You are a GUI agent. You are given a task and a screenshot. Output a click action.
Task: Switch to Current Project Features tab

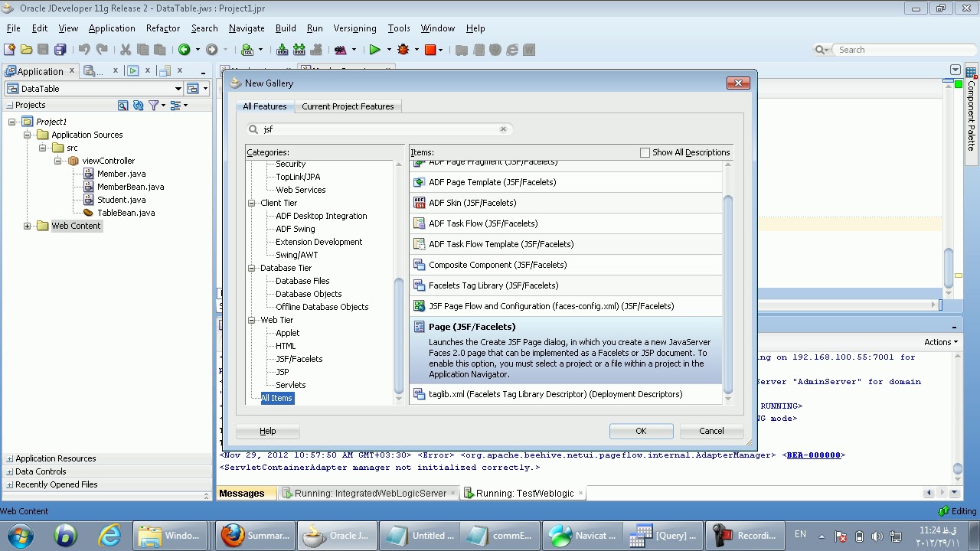click(348, 106)
